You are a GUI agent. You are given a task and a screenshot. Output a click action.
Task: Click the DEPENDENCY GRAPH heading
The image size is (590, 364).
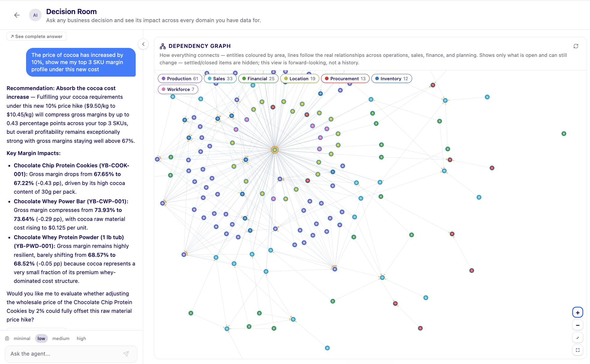click(x=199, y=46)
